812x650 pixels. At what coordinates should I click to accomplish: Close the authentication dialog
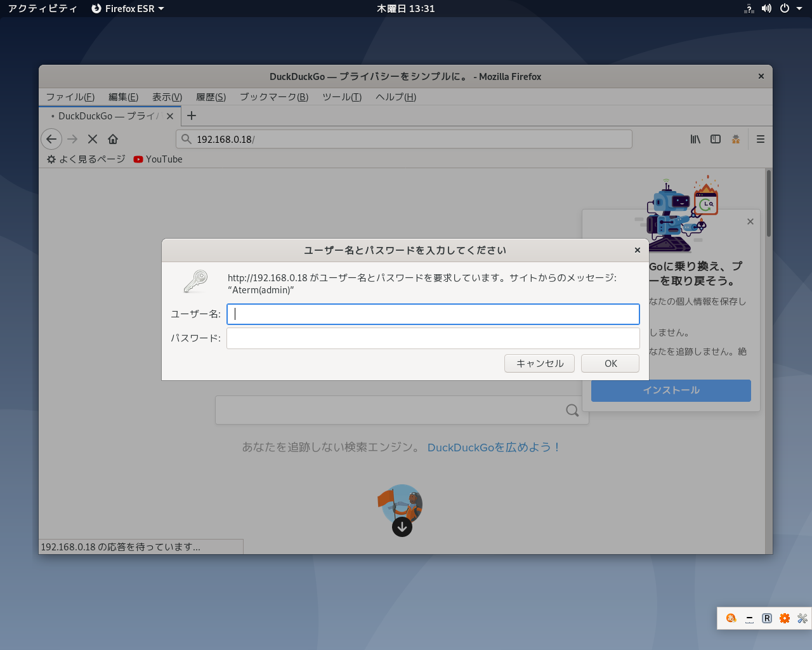point(638,250)
